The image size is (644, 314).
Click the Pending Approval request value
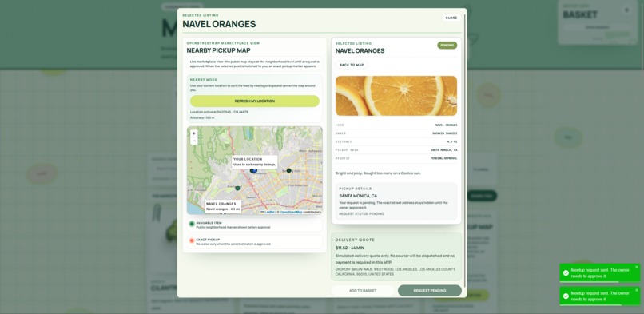coord(443,158)
